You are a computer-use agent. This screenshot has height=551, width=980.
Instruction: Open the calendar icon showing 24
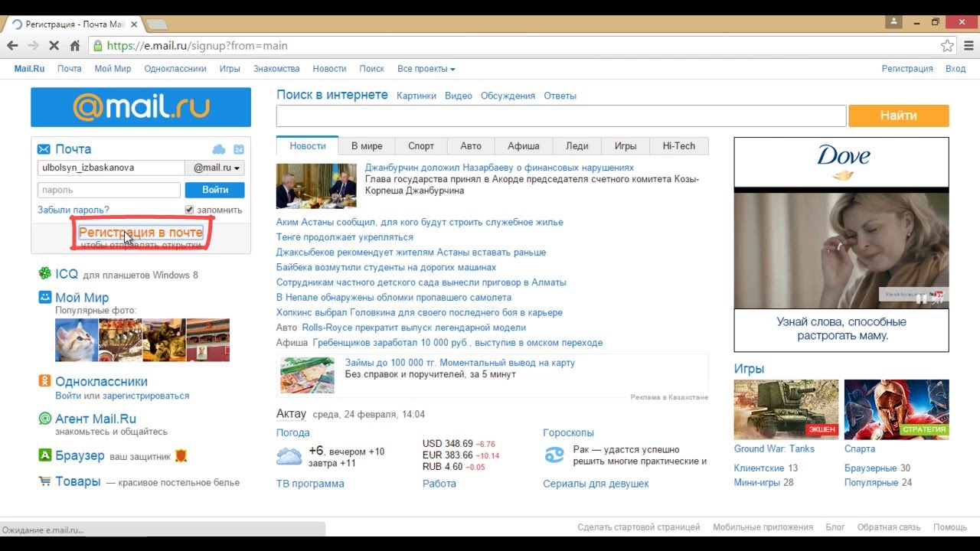coord(238,149)
